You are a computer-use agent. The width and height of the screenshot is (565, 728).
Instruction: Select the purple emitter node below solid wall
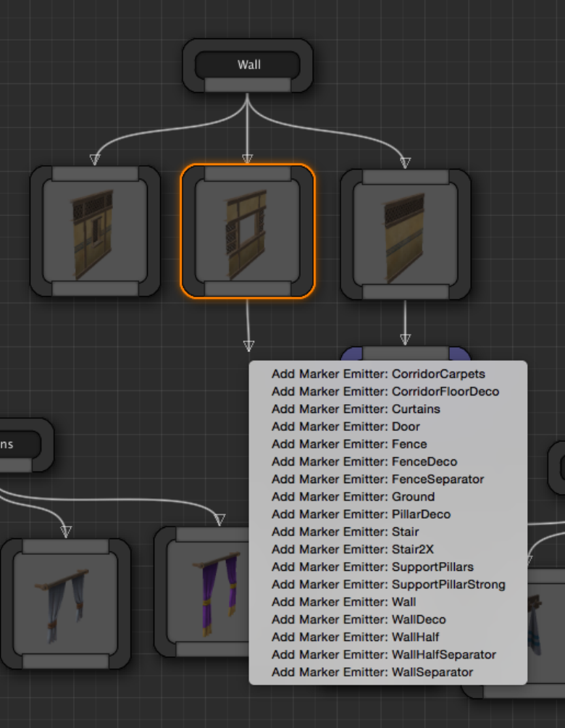(x=406, y=353)
